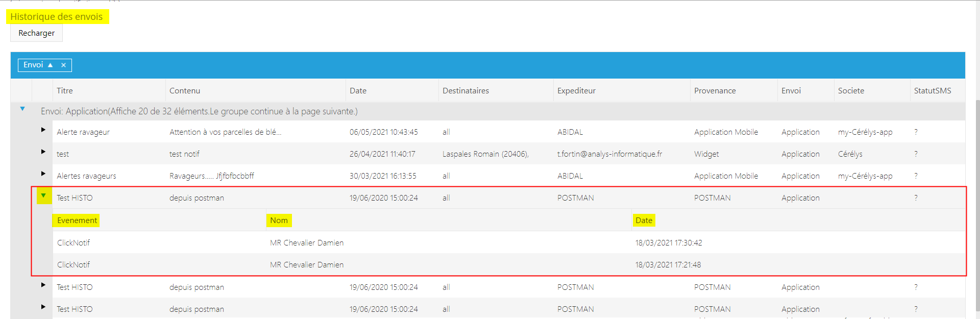Click the Evenement detail column header
Image resolution: width=980 pixels, height=319 pixels.
(77, 220)
